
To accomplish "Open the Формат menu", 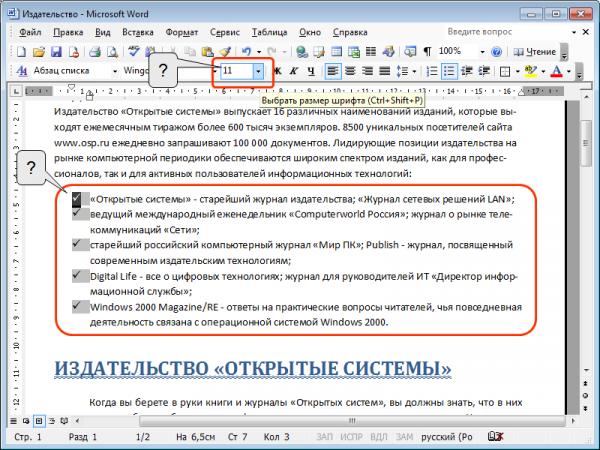I will click(x=182, y=32).
